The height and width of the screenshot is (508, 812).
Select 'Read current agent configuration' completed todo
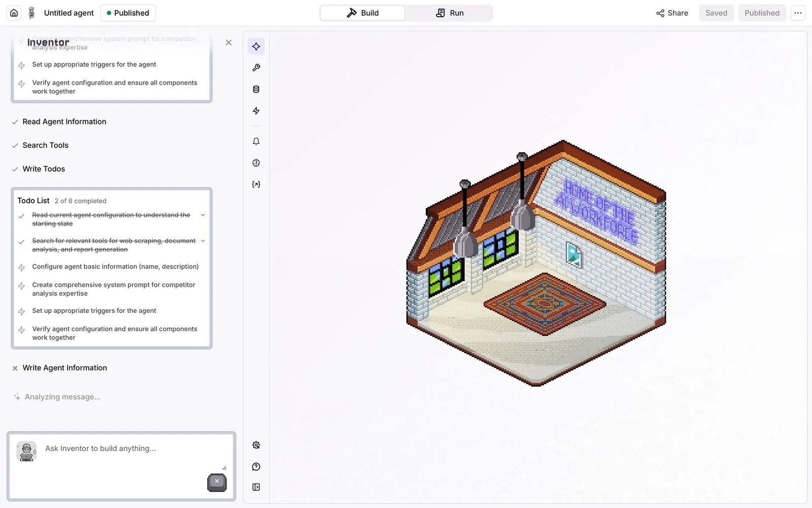pos(111,219)
